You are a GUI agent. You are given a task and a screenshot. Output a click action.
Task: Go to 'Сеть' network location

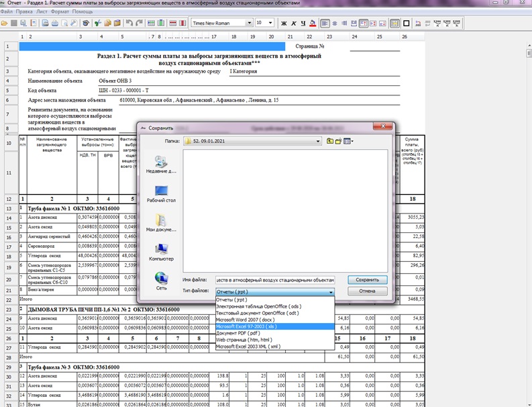tap(161, 279)
